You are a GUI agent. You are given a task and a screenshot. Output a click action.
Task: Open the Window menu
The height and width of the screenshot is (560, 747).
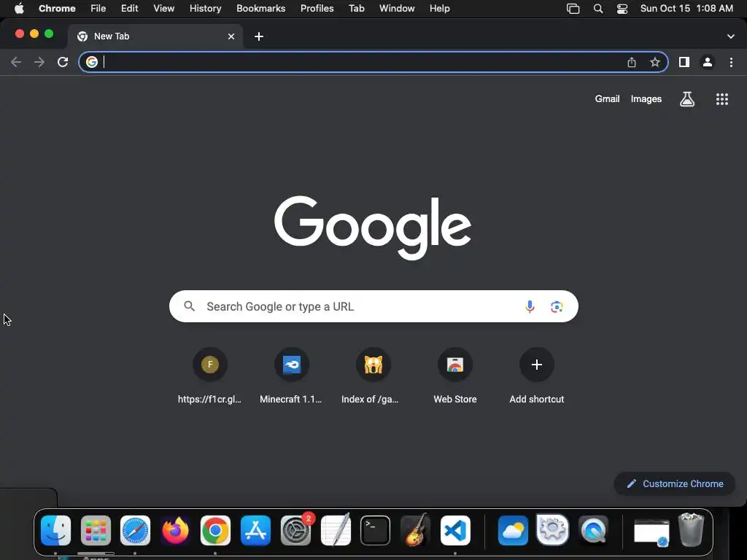[x=397, y=9]
